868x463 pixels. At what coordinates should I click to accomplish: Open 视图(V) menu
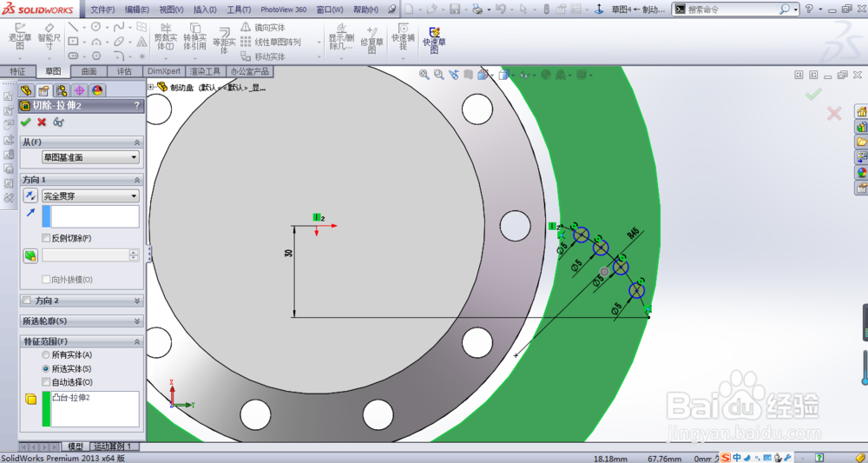(x=171, y=10)
